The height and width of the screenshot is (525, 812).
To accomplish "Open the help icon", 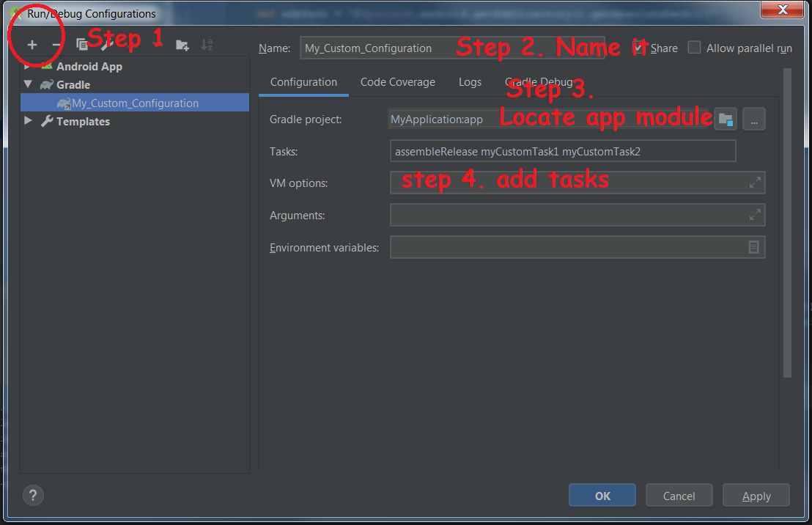I will [x=32, y=495].
